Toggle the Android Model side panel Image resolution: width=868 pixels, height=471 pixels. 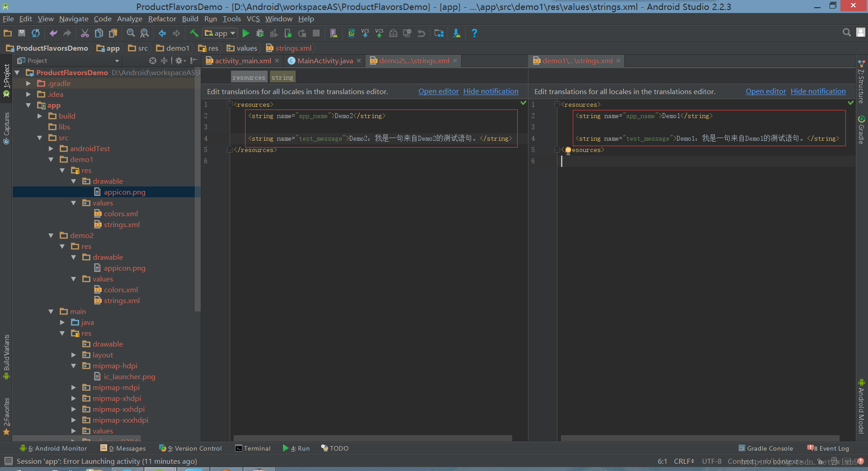point(861,406)
